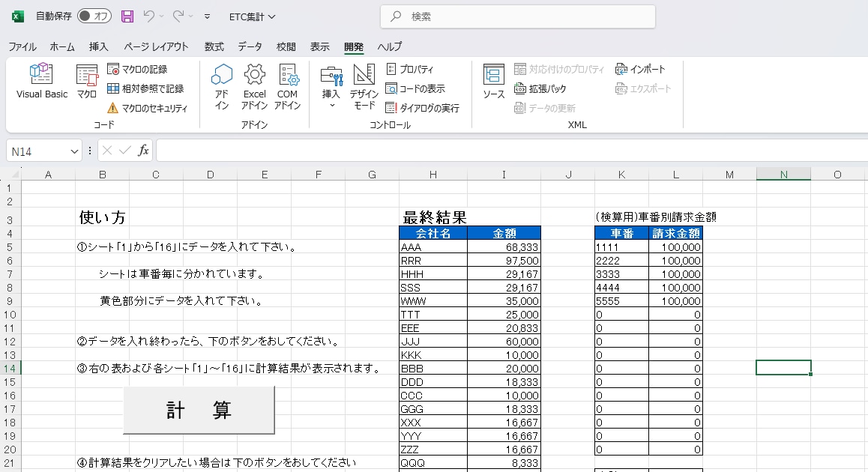Click コードの表示 button
This screenshot has width=868, height=472.
[415, 88]
